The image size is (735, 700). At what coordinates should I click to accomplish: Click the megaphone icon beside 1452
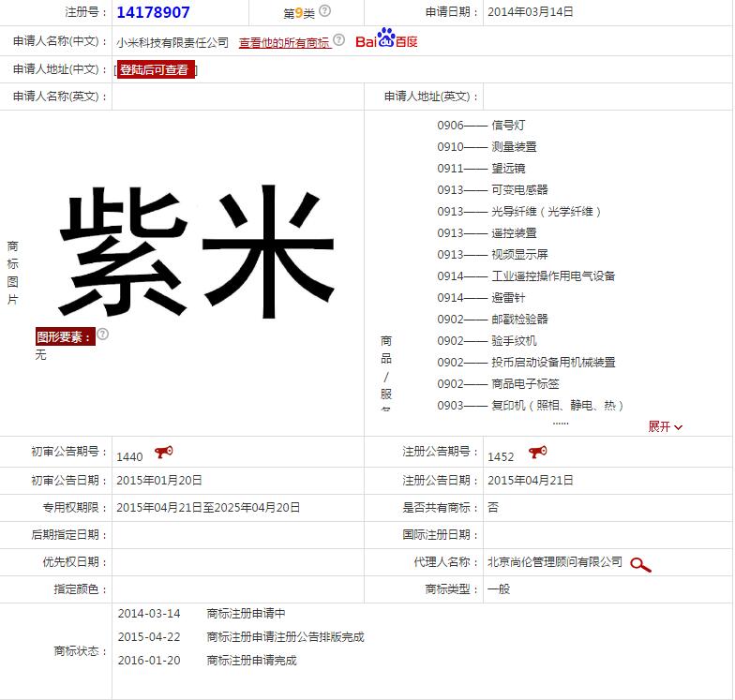[x=537, y=453]
